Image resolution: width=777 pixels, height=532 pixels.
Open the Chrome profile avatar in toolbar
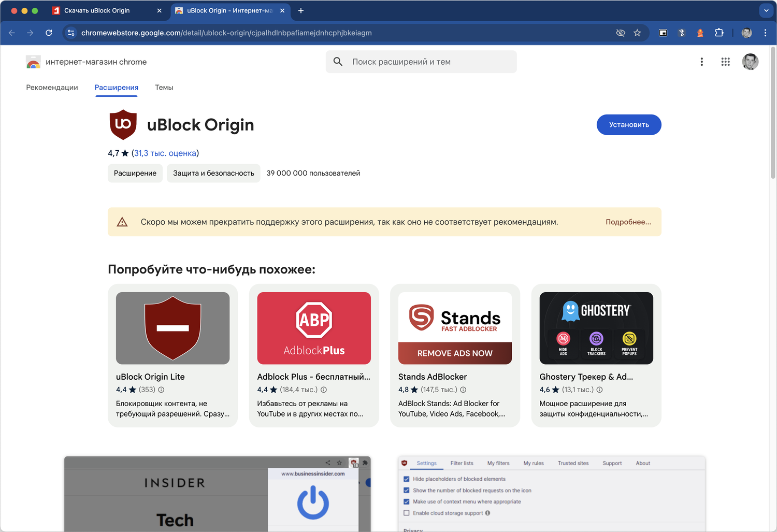746,33
